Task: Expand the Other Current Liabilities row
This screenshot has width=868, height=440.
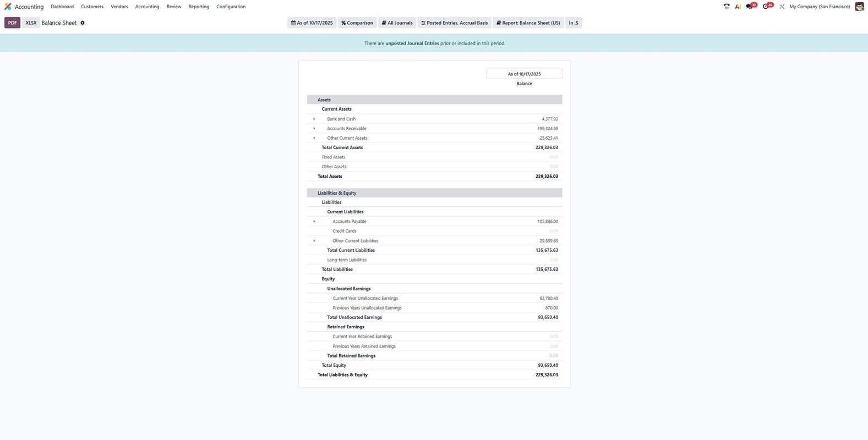Action: (314, 241)
